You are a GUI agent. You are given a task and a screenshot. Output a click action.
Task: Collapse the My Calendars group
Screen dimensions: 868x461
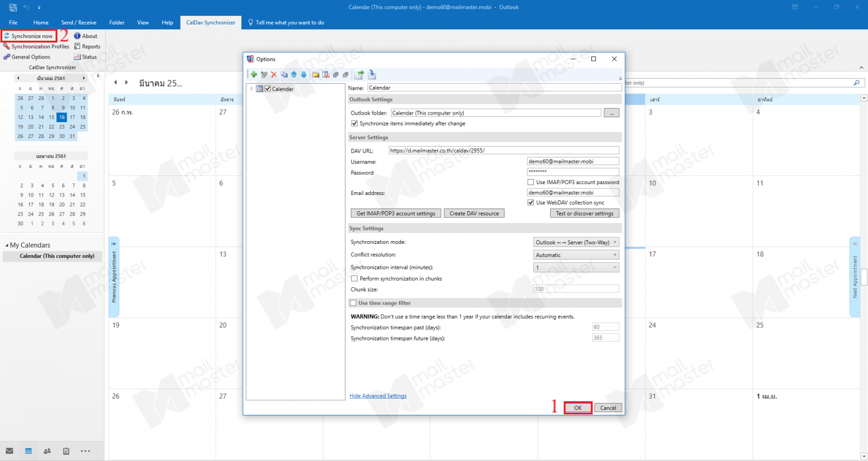(7, 245)
